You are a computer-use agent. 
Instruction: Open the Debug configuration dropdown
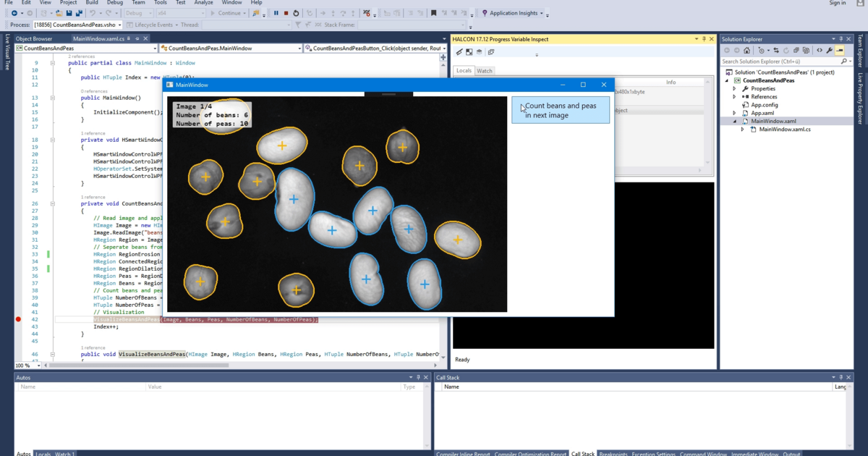coord(139,13)
